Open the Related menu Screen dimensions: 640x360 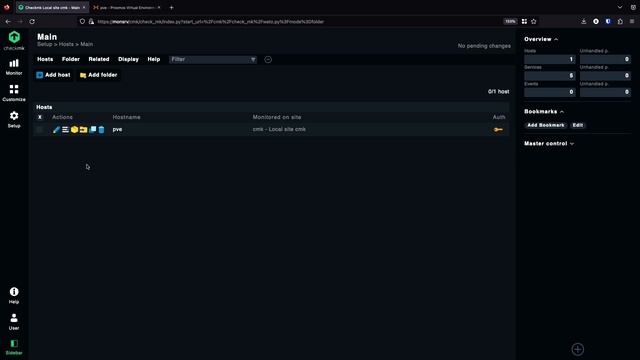[99, 59]
